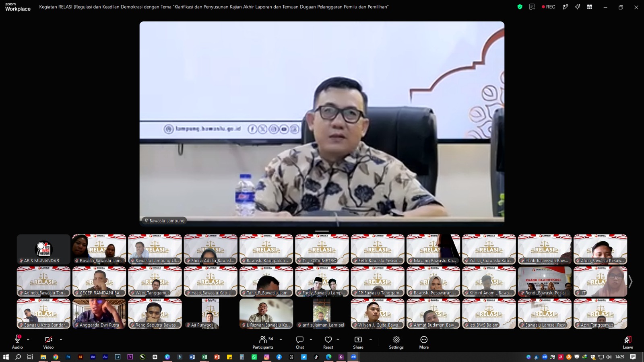Start sharing screen with Share icon

[358, 342]
